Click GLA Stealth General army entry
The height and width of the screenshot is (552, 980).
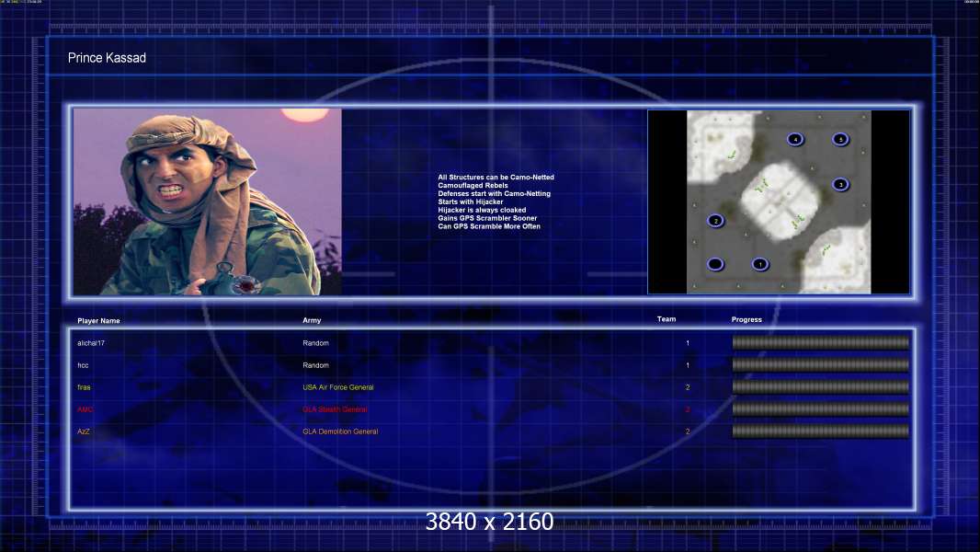[x=335, y=409]
